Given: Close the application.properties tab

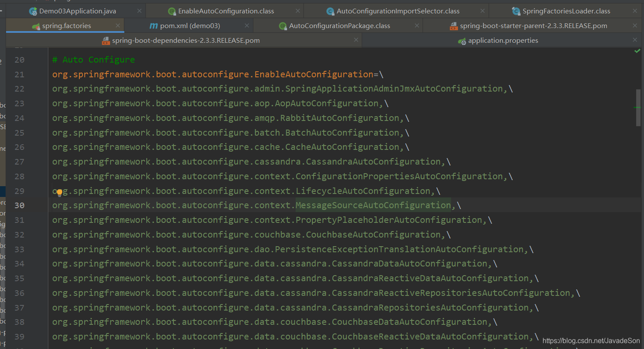Looking at the screenshot, I should click(x=635, y=40).
